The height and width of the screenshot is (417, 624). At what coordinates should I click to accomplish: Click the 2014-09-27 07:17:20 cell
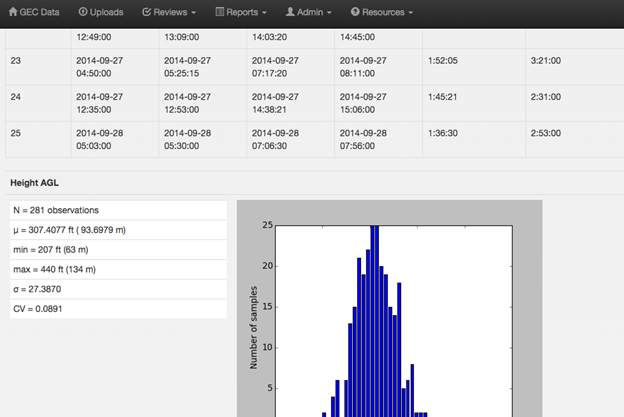291,67
